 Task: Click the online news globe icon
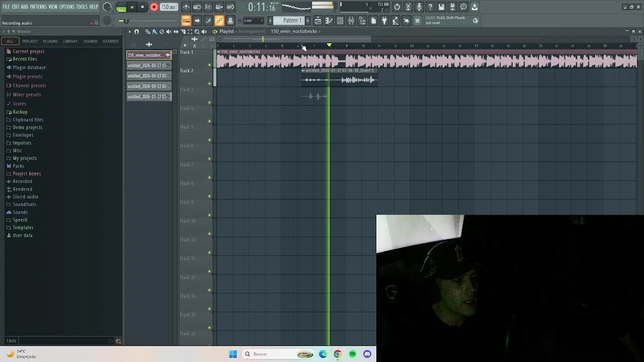tap(475, 21)
